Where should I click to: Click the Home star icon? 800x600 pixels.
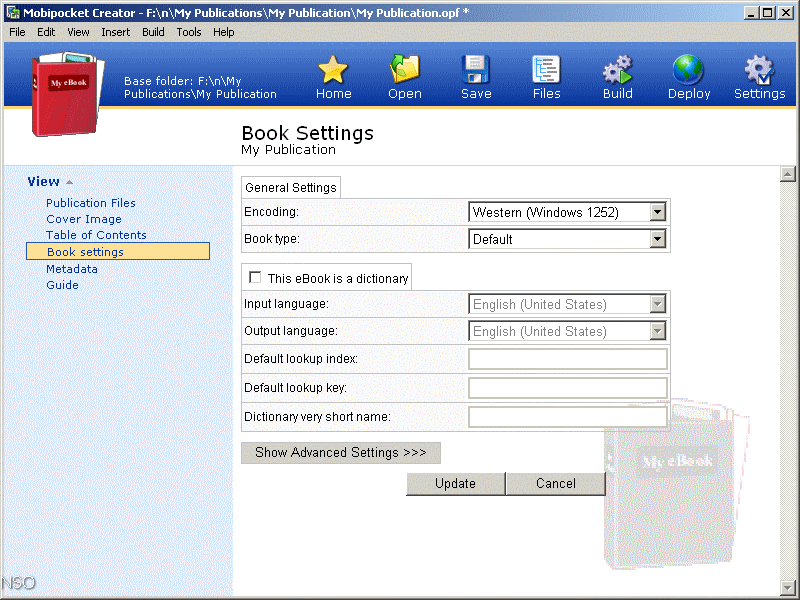333,69
